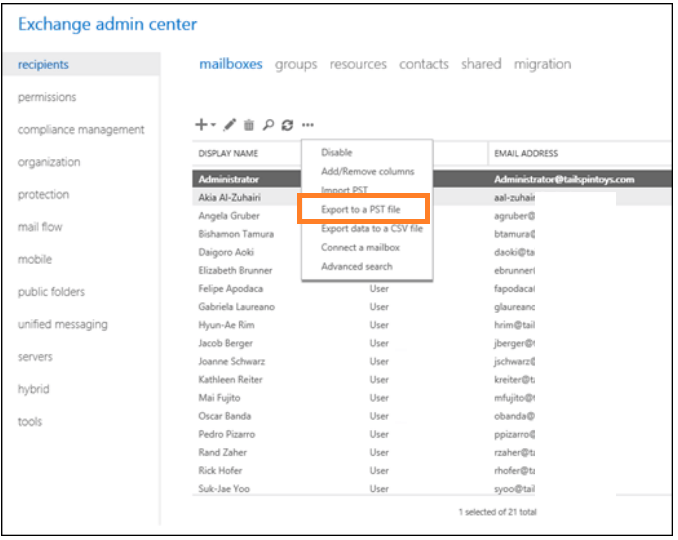
Task: Switch to the mailboxes tab
Action: (x=231, y=64)
